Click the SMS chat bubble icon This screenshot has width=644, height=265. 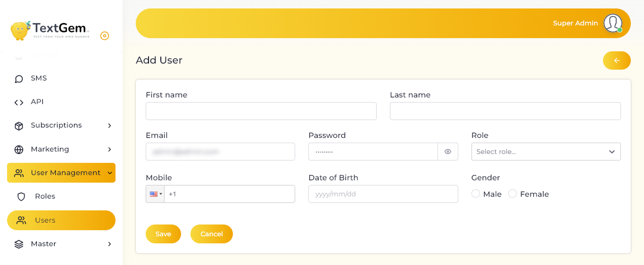point(19,79)
